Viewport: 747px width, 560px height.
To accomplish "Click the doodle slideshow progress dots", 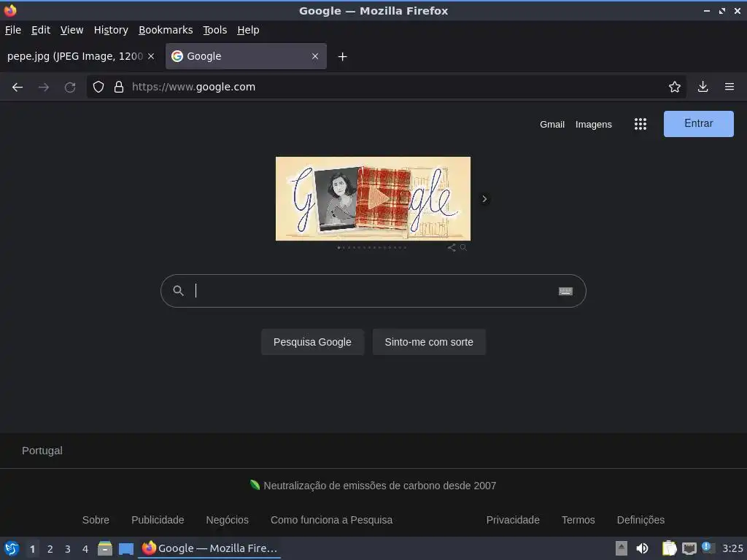I will tap(372, 248).
